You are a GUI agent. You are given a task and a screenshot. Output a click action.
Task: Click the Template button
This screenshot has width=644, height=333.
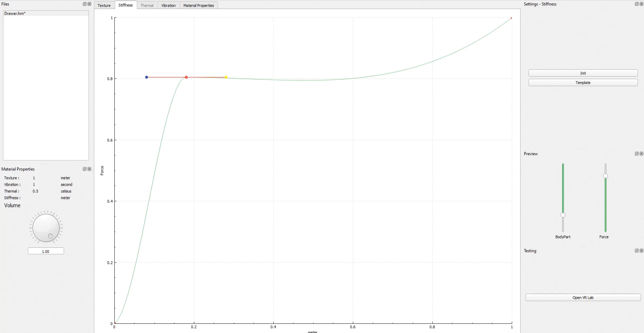(583, 83)
